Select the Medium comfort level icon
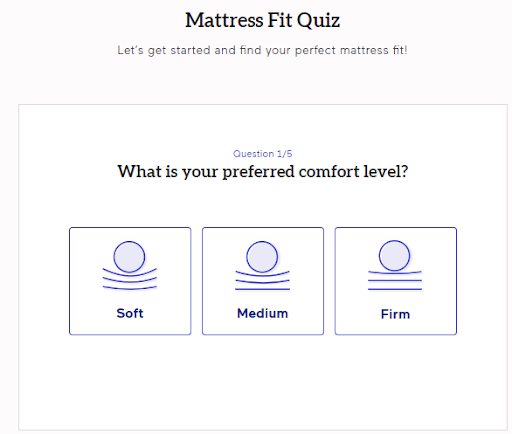Image resolution: width=512 pixels, height=434 pixels. [262, 265]
